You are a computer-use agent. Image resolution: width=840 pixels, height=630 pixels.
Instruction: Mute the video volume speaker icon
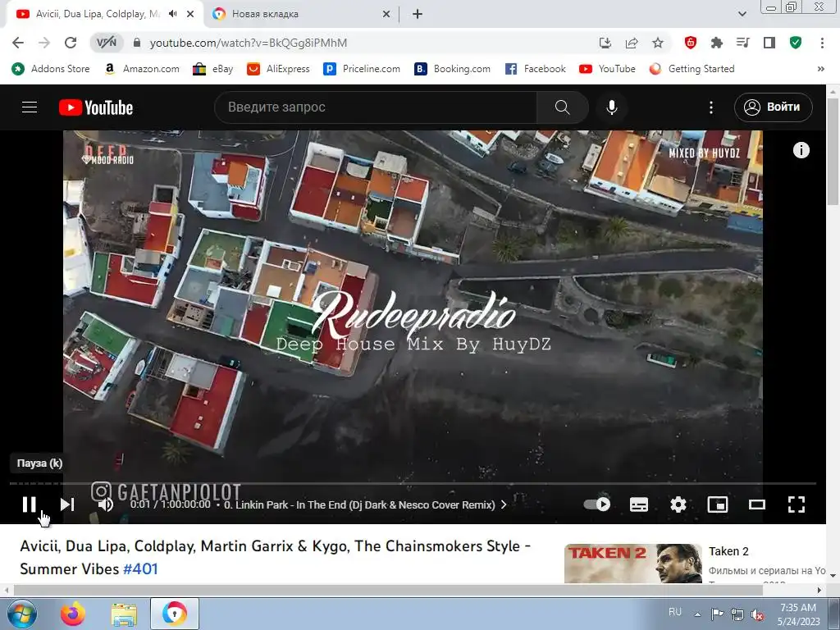coord(106,504)
